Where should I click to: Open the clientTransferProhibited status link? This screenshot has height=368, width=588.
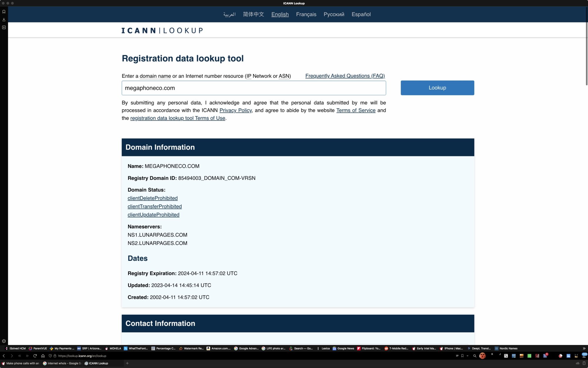[x=155, y=206]
